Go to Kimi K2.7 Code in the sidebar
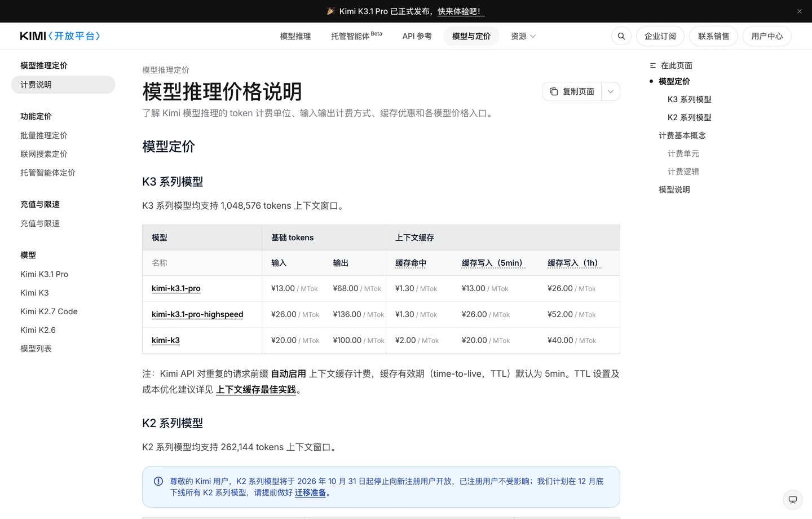 49,311
